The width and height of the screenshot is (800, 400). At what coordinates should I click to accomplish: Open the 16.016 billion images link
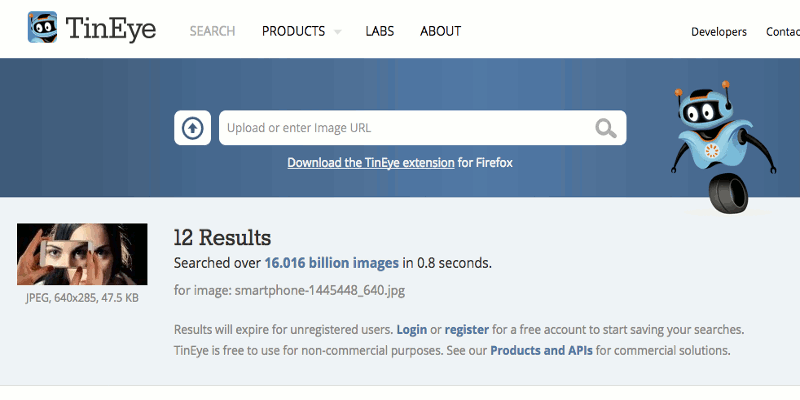click(x=332, y=263)
